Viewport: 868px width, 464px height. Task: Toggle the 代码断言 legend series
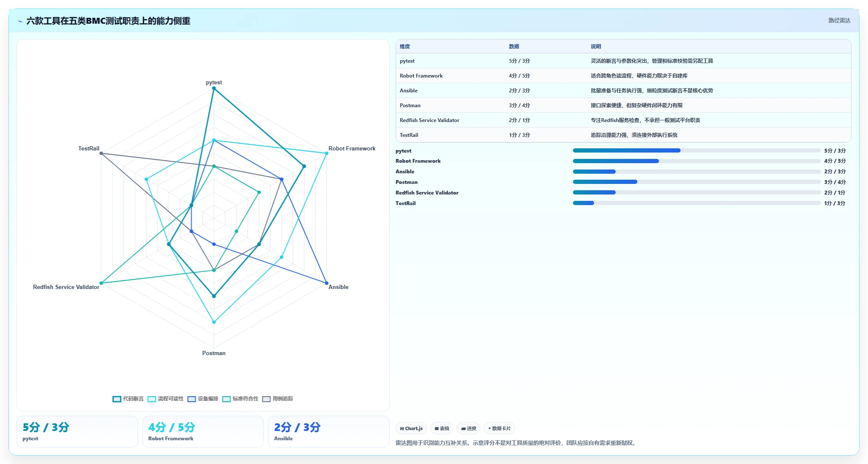pyautogui.click(x=128, y=399)
